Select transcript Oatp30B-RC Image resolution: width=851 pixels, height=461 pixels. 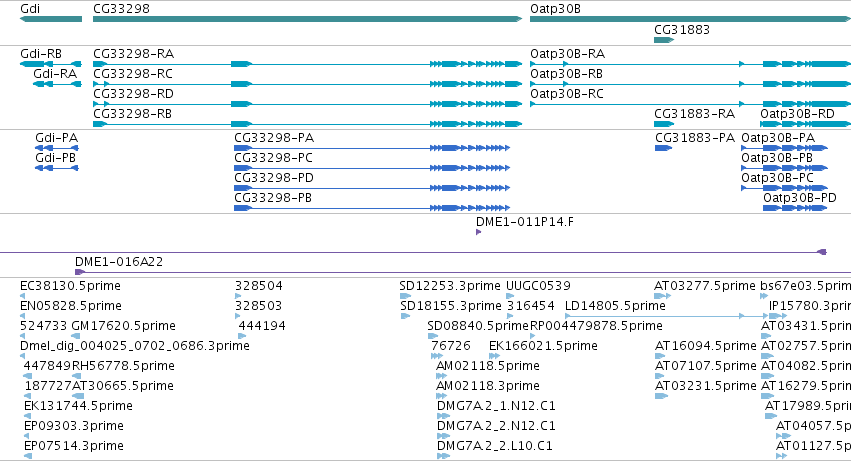567,94
